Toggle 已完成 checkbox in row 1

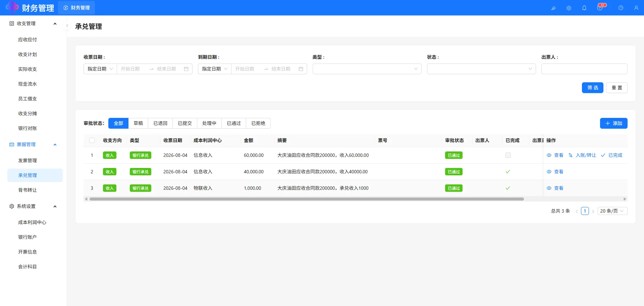[x=508, y=155]
